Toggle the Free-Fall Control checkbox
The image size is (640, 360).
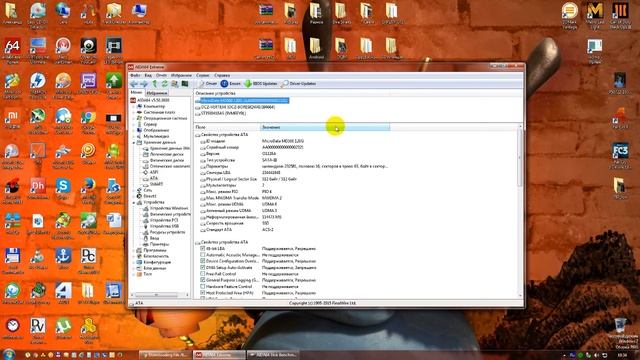click(x=202, y=274)
